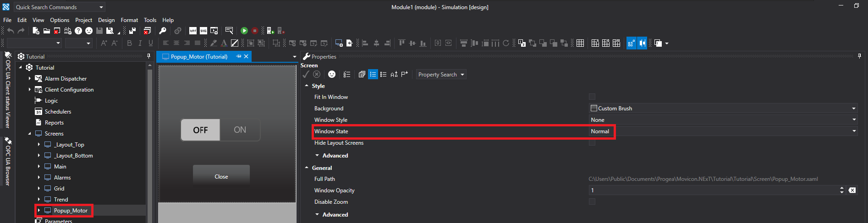
Task: Open the font family dropdown
Action: click(x=58, y=43)
